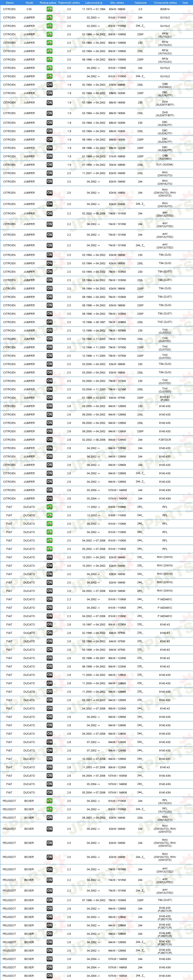Click the Fiat Ducato 107kW / 145KM power cell
Viewport: 193px width, 980px height.
117,776
